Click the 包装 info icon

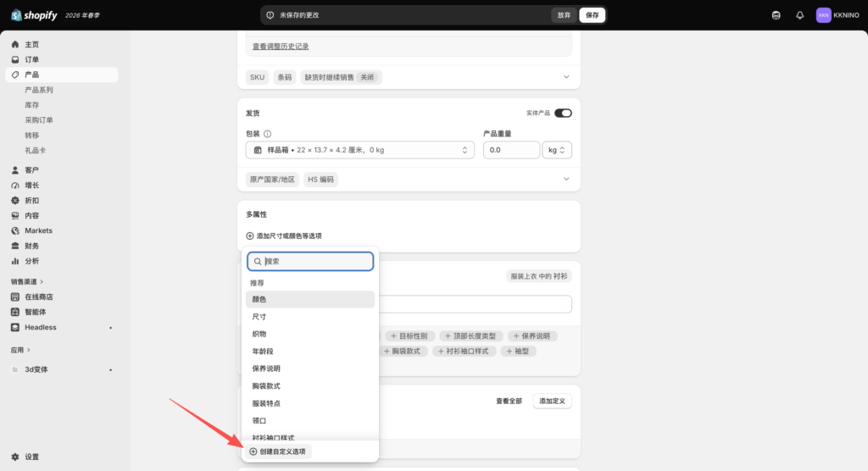(267, 134)
